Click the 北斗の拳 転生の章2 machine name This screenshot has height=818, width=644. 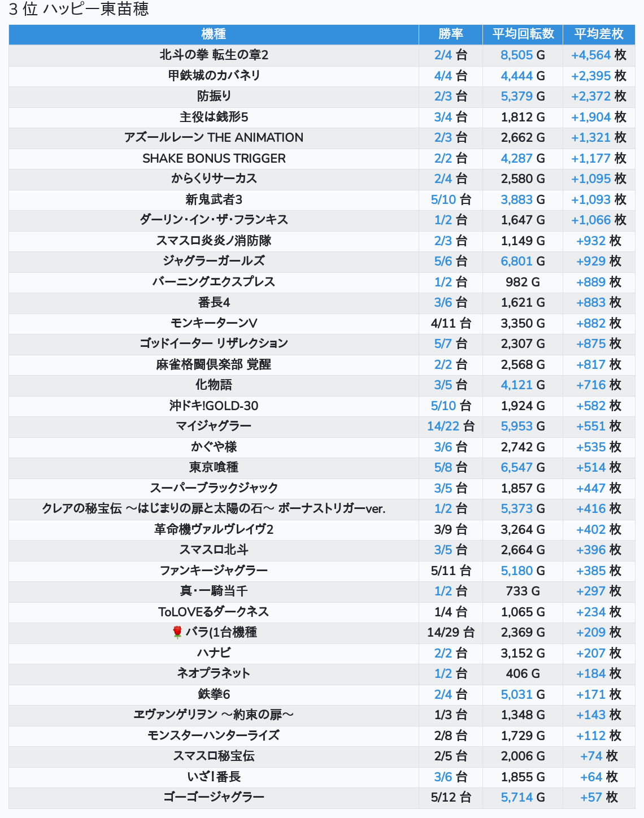[214, 55]
